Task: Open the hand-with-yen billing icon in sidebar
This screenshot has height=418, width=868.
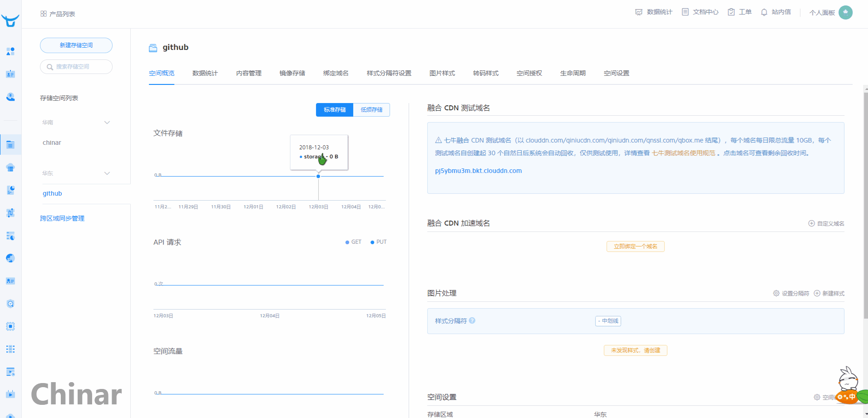Action: pos(10,97)
